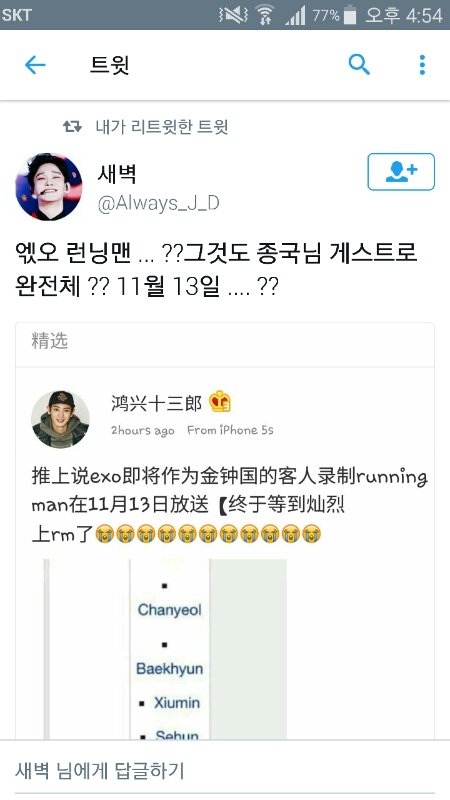Tap the Wi-Fi icon in status bar
This screenshot has height=800, width=450.
[264, 15]
